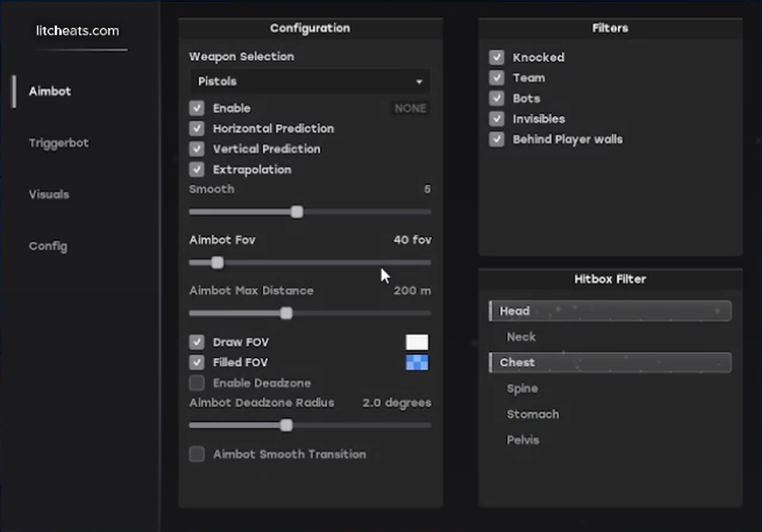Image resolution: width=762 pixels, height=532 pixels.
Task: Select Pelvis hitbox option
Action: point(523,440)
